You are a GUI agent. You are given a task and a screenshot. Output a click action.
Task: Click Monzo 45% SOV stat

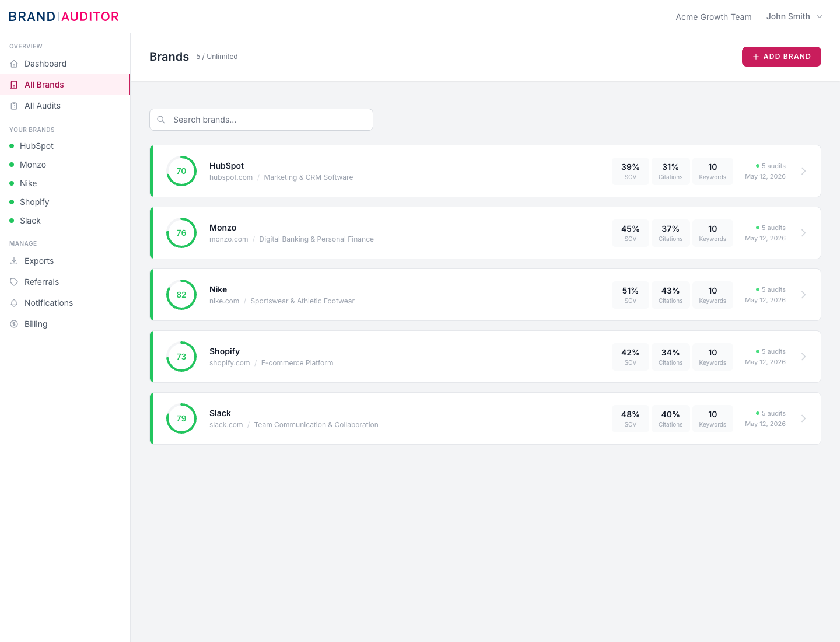[631, 233]
